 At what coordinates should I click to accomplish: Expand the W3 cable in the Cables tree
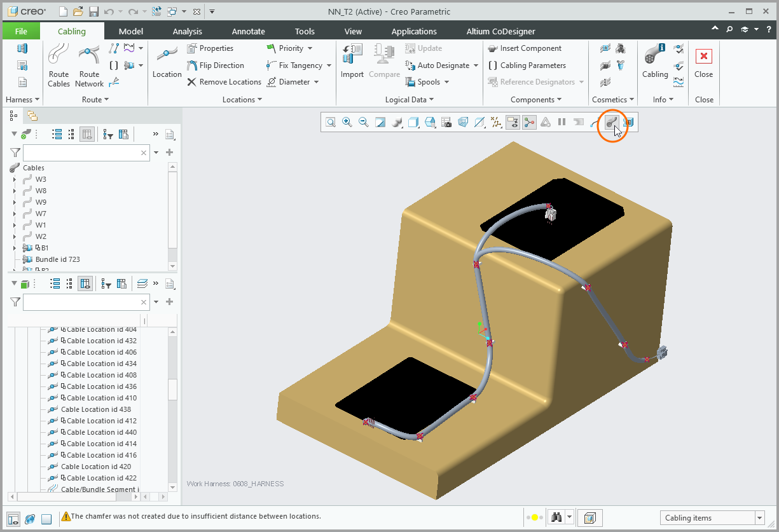(x=14, y=179)
